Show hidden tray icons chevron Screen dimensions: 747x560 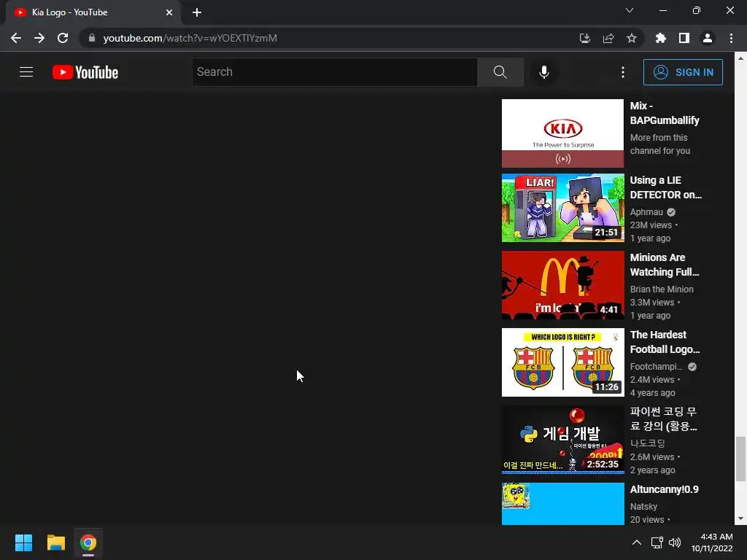click(x=636, y=542)
